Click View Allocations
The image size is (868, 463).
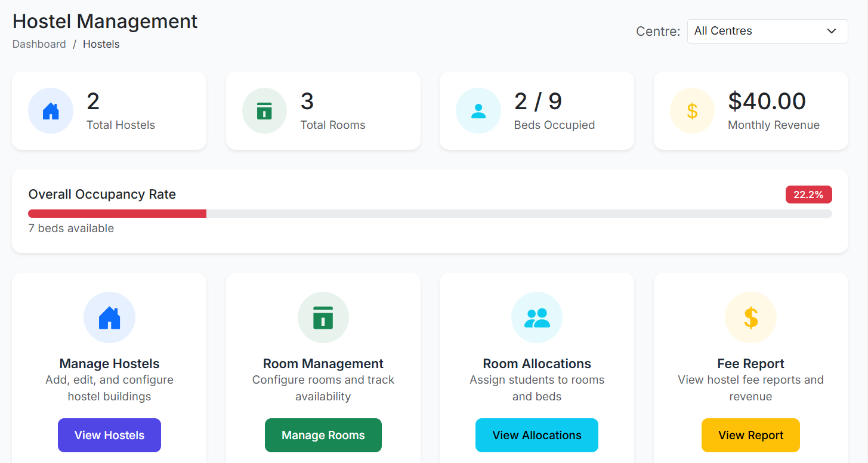(x=536, y=435)
